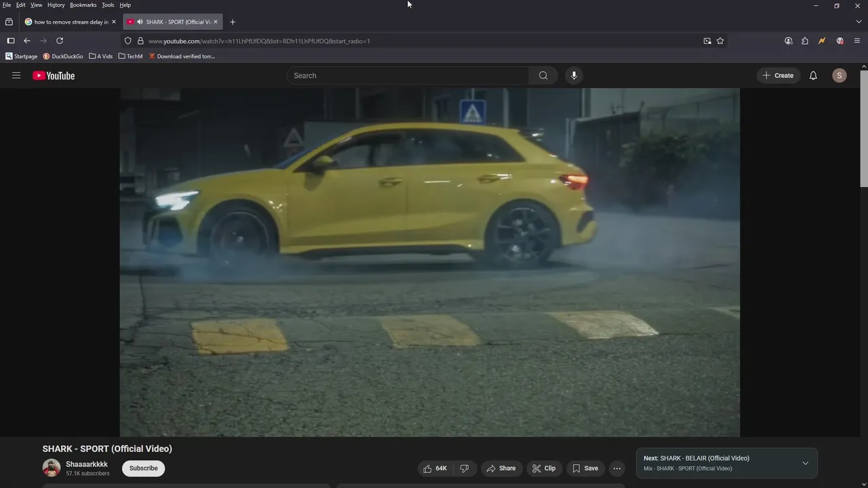Image resolution: width=868 pixels, height=488 pixels.
Task: Open the YouTube guide hamburger menu
Action: pyautogui.click(x=16, y=75)
